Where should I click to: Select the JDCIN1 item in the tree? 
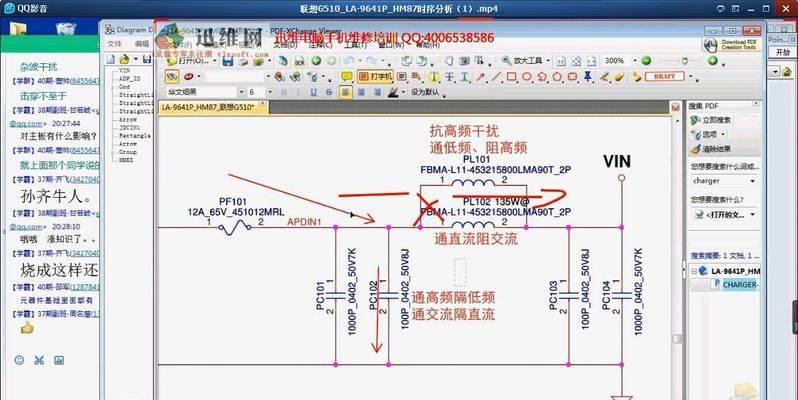pyautogui.click(x=129, y=128)
